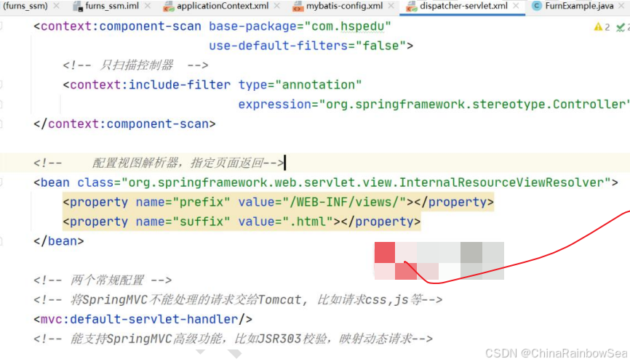
Task: Close the (furns_ssm) tab
Action: click(56, 6)
